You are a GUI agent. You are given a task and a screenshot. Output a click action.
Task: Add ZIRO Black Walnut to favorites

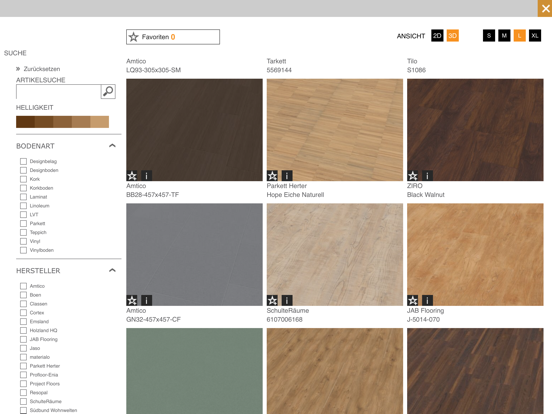[413, 300]
